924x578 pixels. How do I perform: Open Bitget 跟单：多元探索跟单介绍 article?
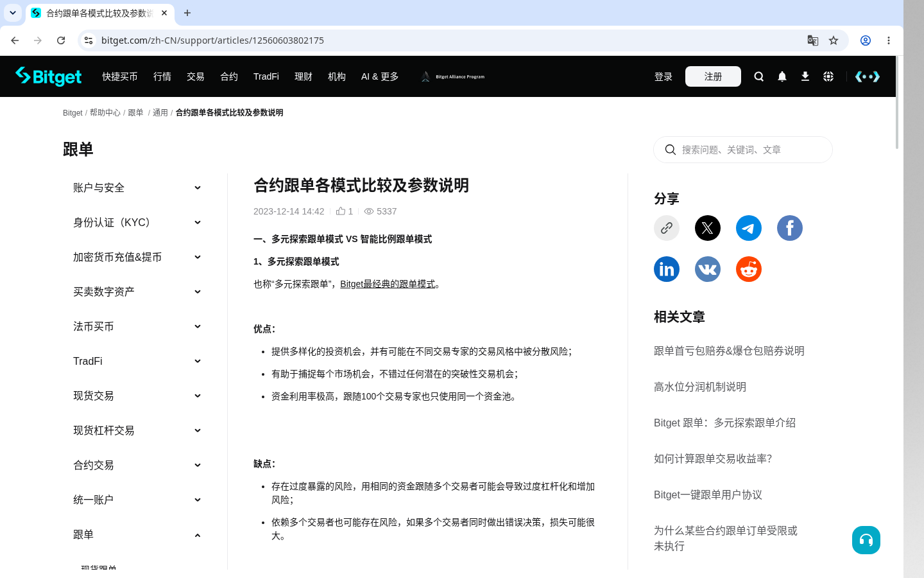pos(724,423)
